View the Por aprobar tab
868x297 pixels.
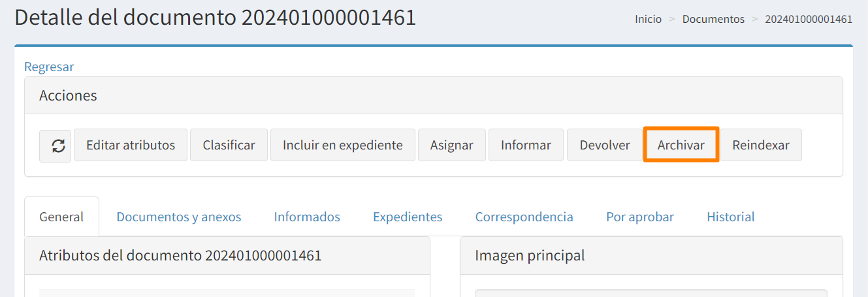pyautogui.click(x=640, y=217)
